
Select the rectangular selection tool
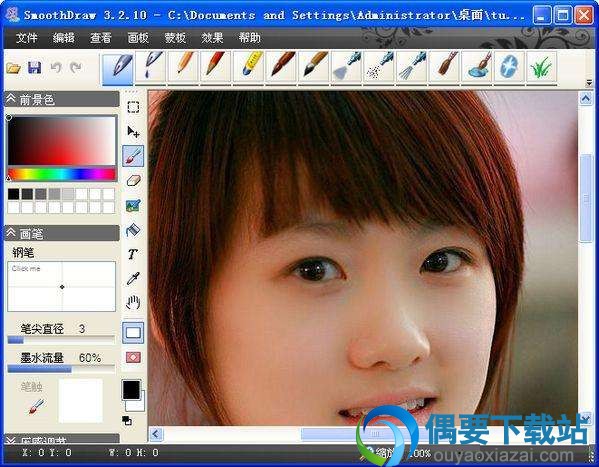[x=133, y=107]
